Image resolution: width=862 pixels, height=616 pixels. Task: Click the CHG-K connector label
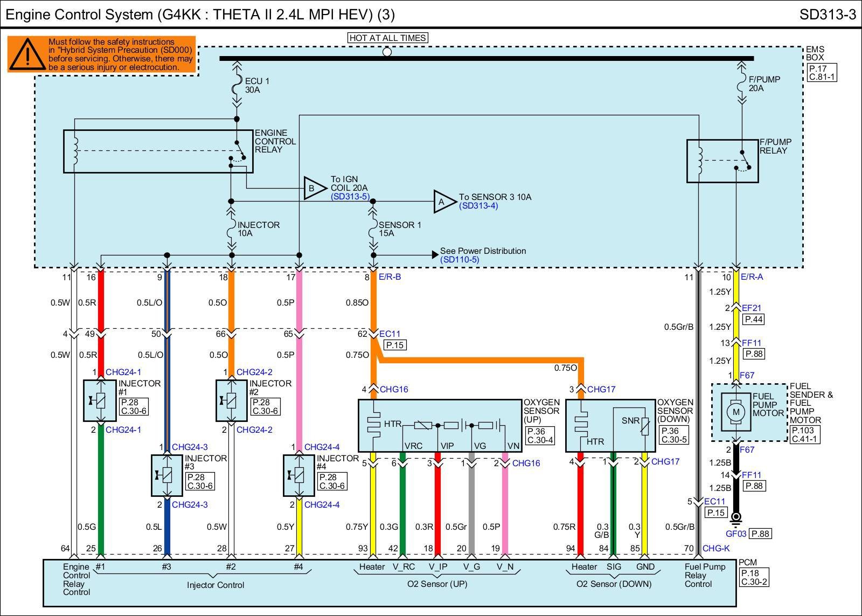click(716, 549)
